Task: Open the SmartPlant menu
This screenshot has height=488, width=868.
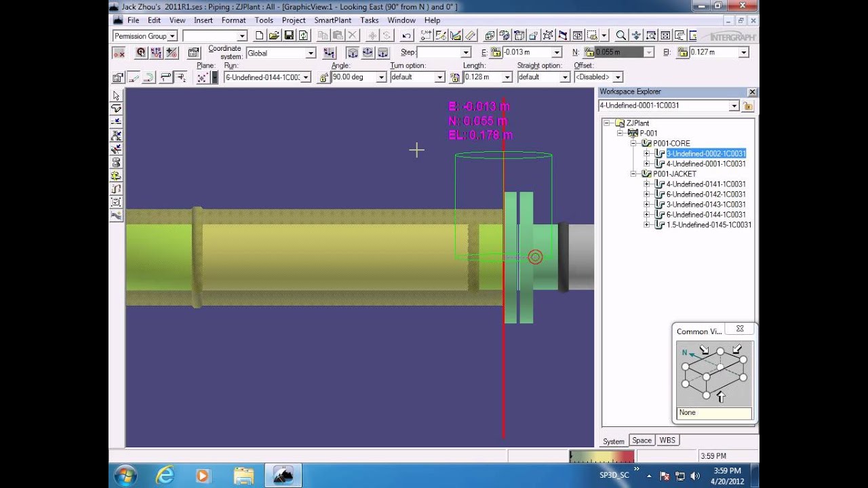Action: click(332, 20)
